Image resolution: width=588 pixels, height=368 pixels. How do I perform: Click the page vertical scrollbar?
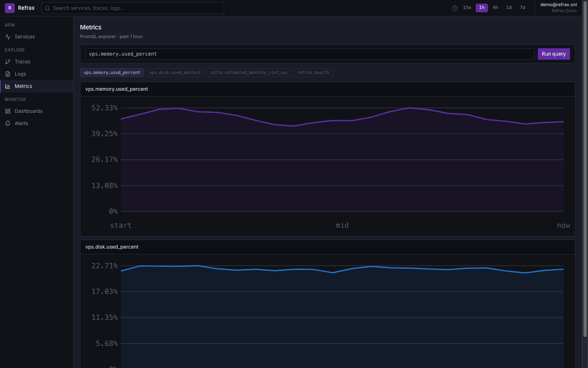click(x=585, y=169)
